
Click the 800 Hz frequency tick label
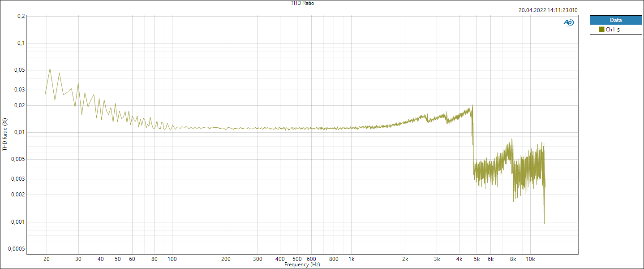tap(334, 259)
